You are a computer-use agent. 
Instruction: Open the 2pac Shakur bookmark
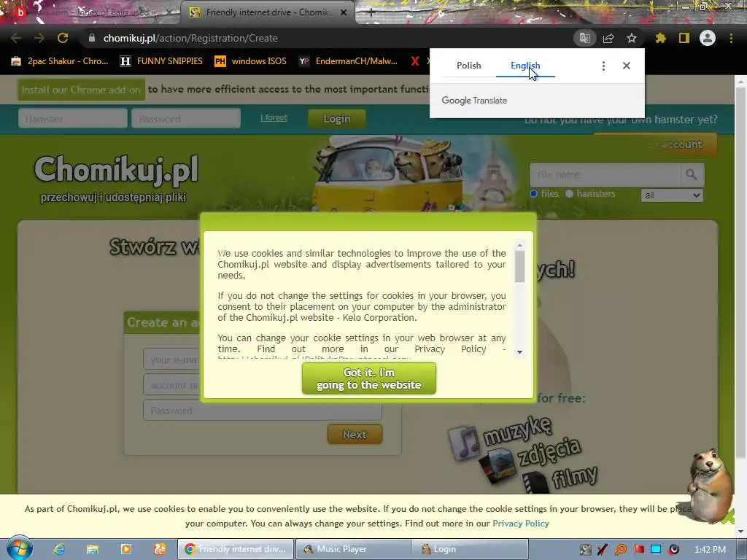click(x=60, y=61)
